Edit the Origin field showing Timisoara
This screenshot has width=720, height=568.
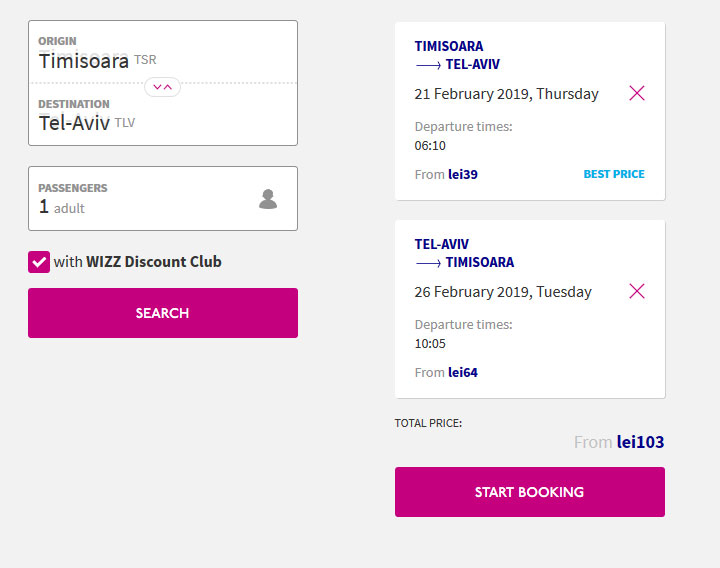point(163,53)
